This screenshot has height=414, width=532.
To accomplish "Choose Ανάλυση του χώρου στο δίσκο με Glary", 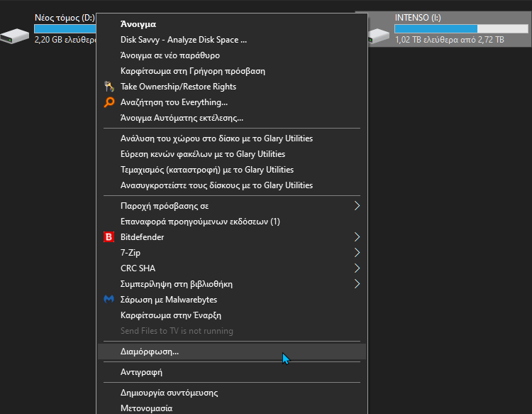I will 232,138.
